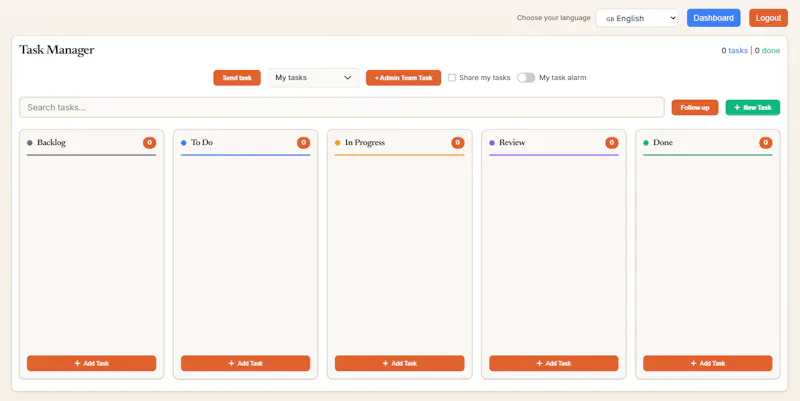
Task: Open the Follow-up view
Action: point(694,108)
